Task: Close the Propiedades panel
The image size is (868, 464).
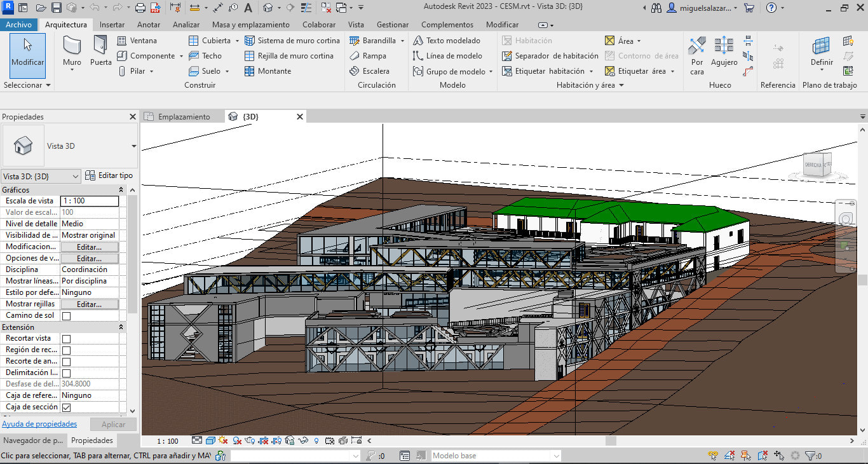Action: (133, 117)
